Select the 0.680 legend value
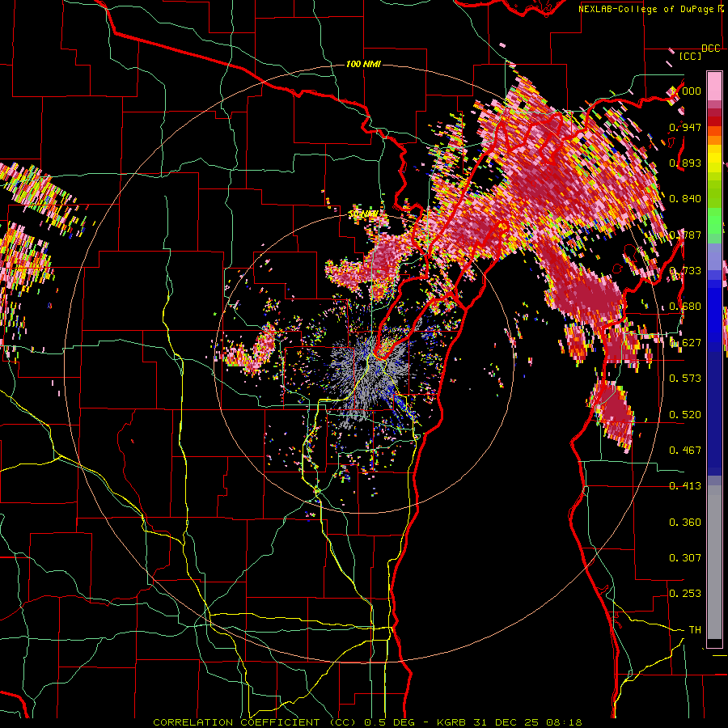The height and width of the screenshot is (728, 728). click(x=685, y=307)
